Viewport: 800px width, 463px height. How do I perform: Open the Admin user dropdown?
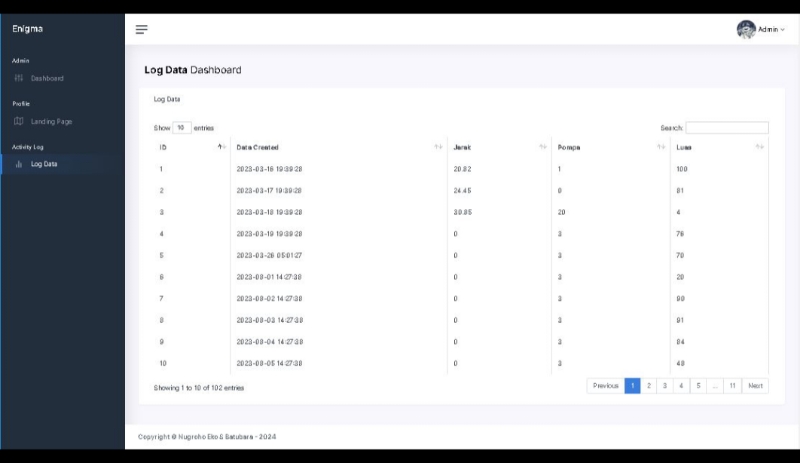pos(772,29)
